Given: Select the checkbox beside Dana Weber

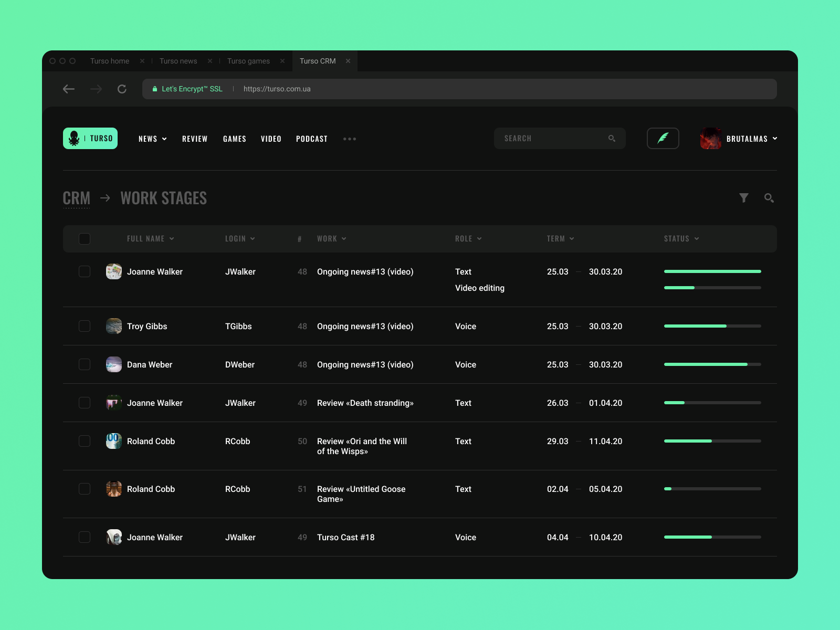Looking at the screenshot, I should (84, 364).
